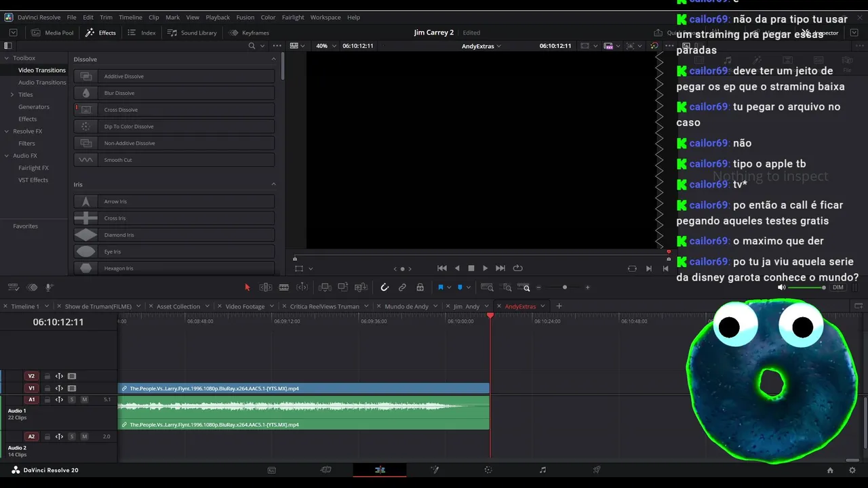Toggle timeline Snapping magnet icon
This screenshot has height=488, width=868.
click(384, 287)
